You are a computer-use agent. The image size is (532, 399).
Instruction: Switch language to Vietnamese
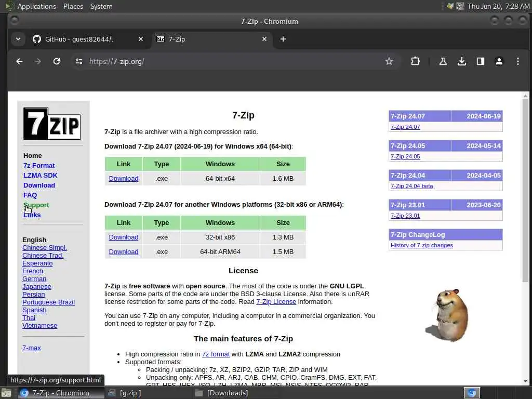[39, 326]
